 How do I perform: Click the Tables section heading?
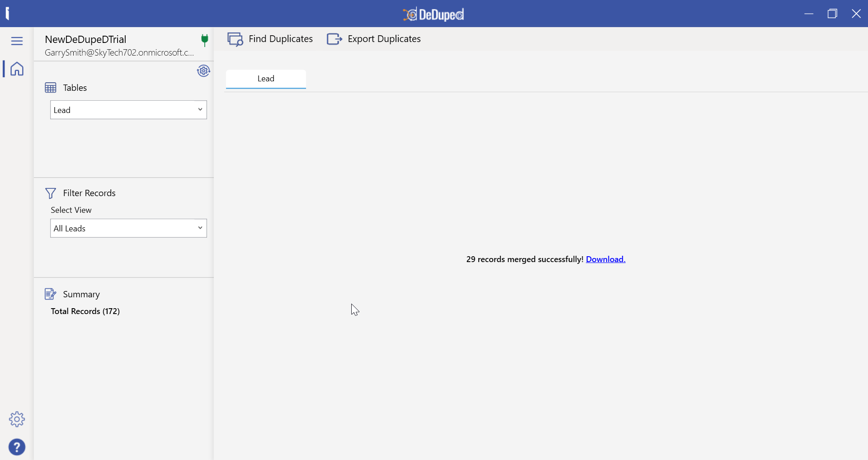[75, 88]
